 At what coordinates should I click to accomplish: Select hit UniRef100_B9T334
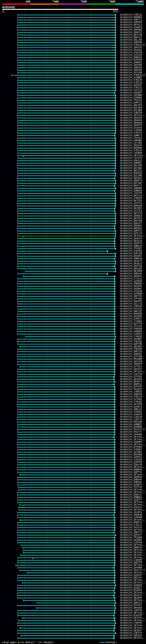click(131, 35)
